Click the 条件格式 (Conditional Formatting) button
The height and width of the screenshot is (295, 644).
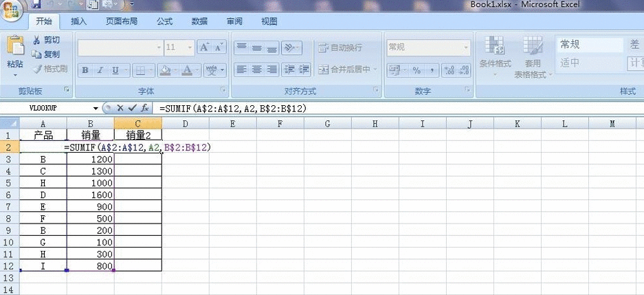(495, 55)
